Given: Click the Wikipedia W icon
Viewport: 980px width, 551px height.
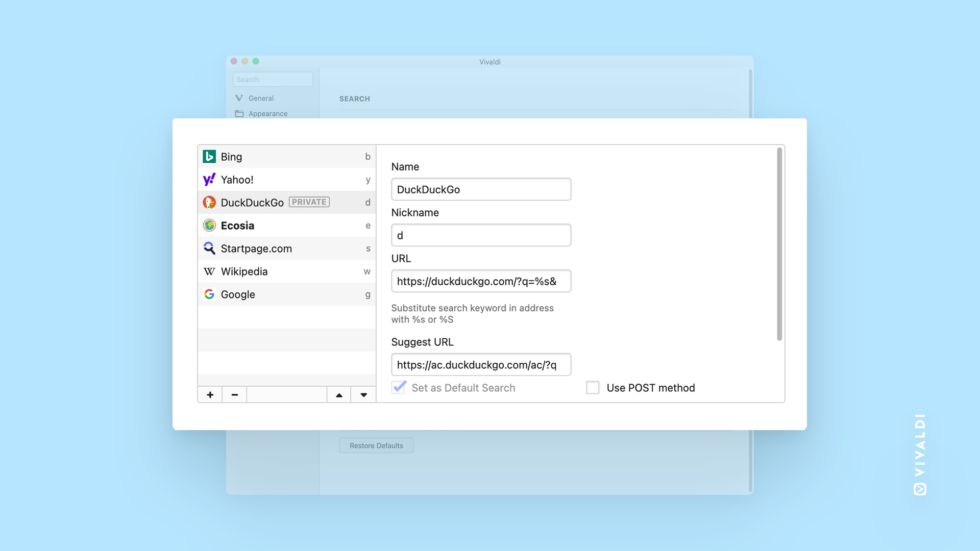Looking at the screenshot, I should pyautogui.click(x=209, y=271).
